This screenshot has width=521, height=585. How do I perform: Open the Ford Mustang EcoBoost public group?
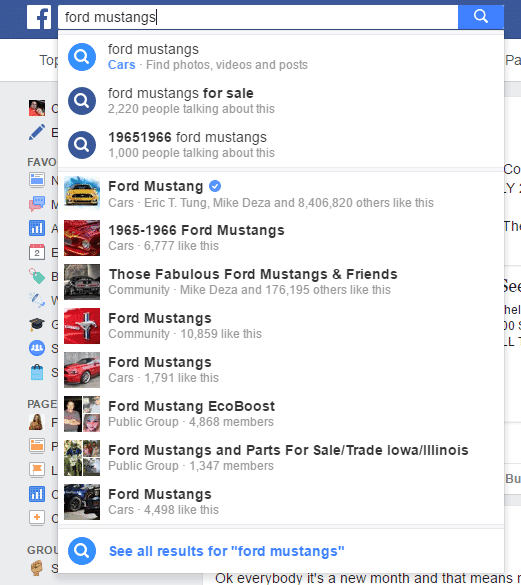281,414
